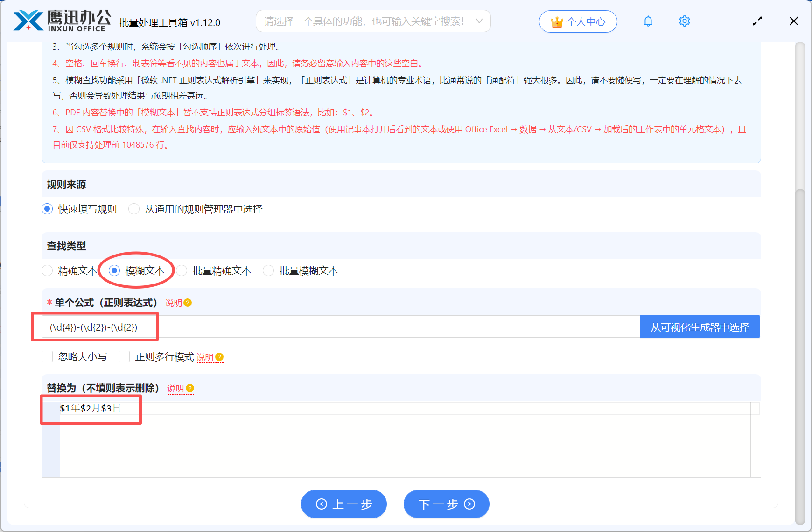
Task: Select the 批量模糊文本 radio button
Action: pyautogui.click(x=268, y=270)
